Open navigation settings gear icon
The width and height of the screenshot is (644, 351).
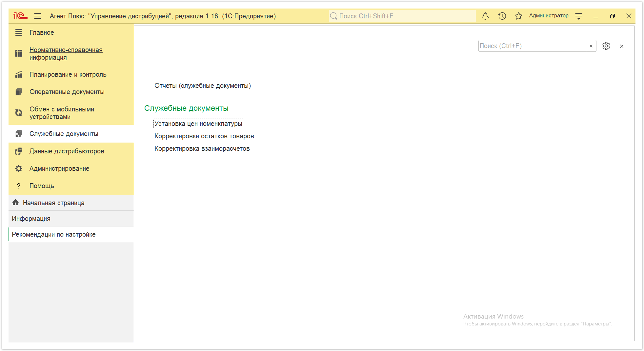pos(606,46)
